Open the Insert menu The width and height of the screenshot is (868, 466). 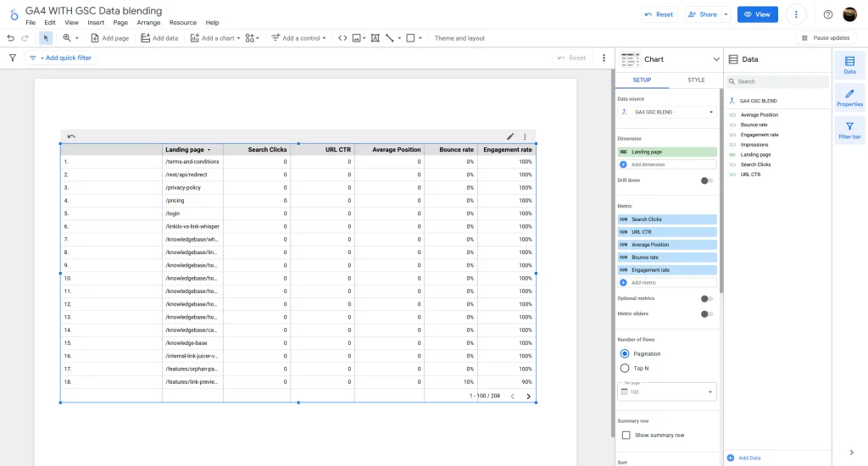tap(96, 23)
